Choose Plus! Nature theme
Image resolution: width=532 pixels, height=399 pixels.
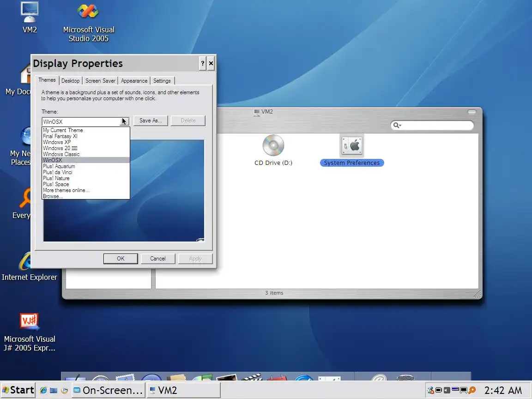85,178
